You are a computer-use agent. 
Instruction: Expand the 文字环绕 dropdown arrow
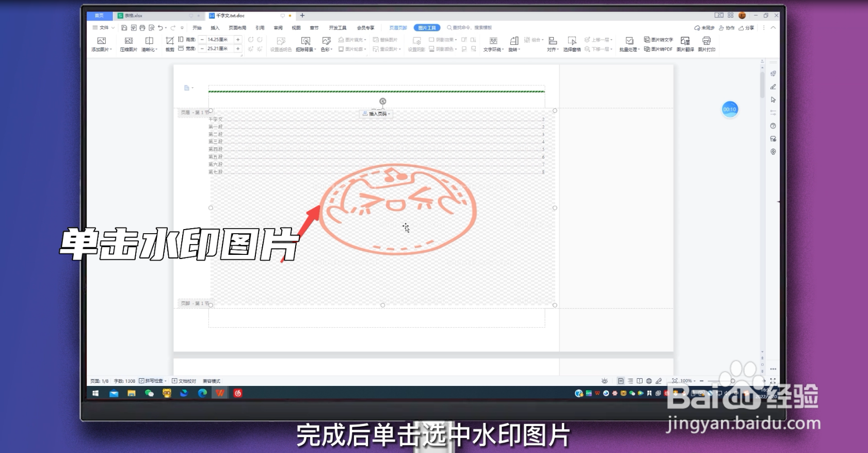(503, 50)
